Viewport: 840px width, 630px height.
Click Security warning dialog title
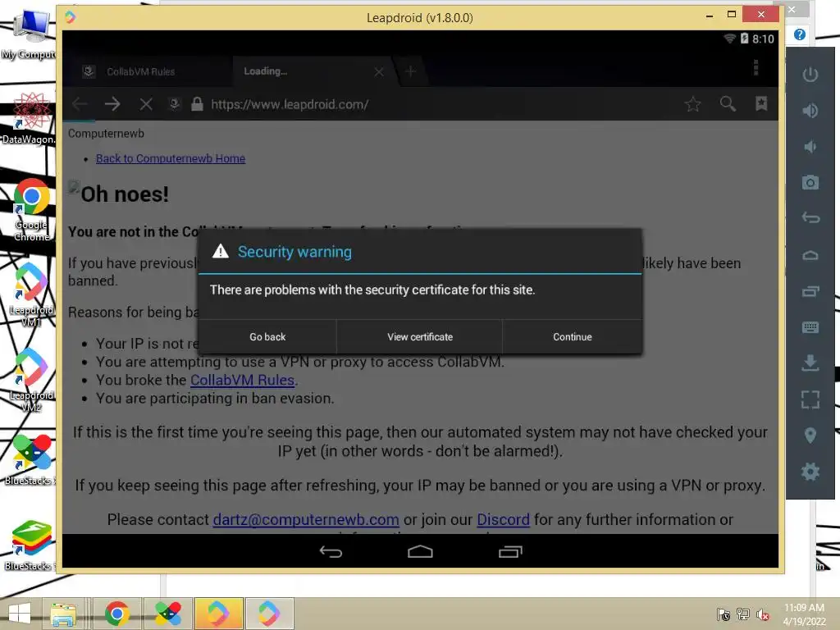(x=294, y=252)
